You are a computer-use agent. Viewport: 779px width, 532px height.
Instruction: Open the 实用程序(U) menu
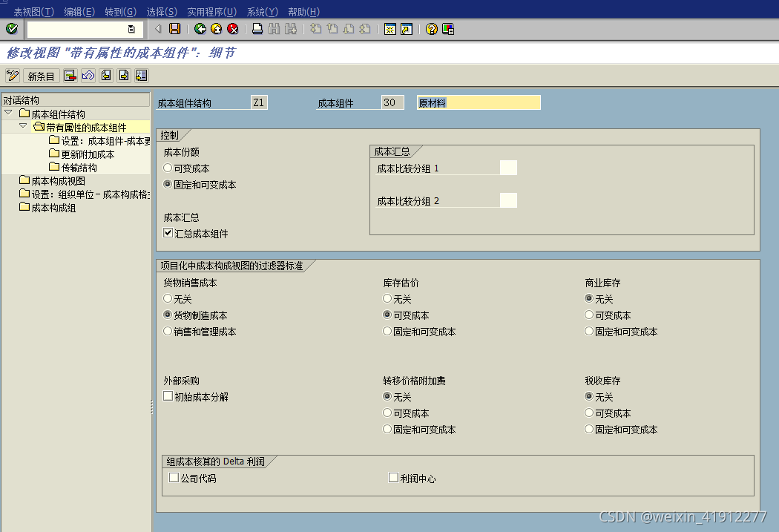pos(211,11)
